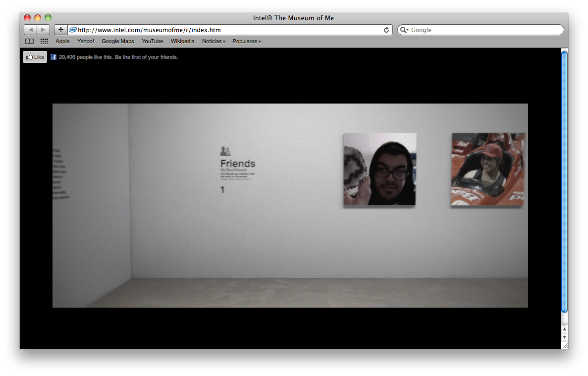The width and height of the screenshot is (588, 376).
Task: Reload the page from the address bar
Action: (386, 30)
